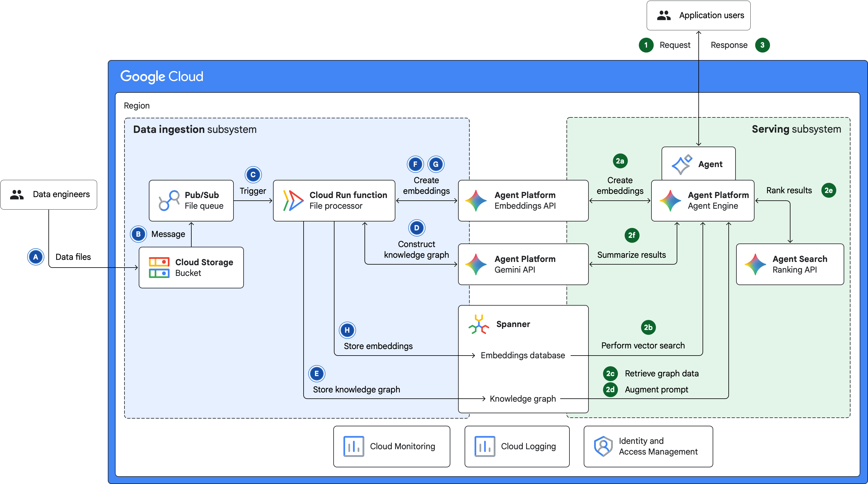Click the blue step badge 'D'
Screen dimensions: 868x484
[416, 228]
